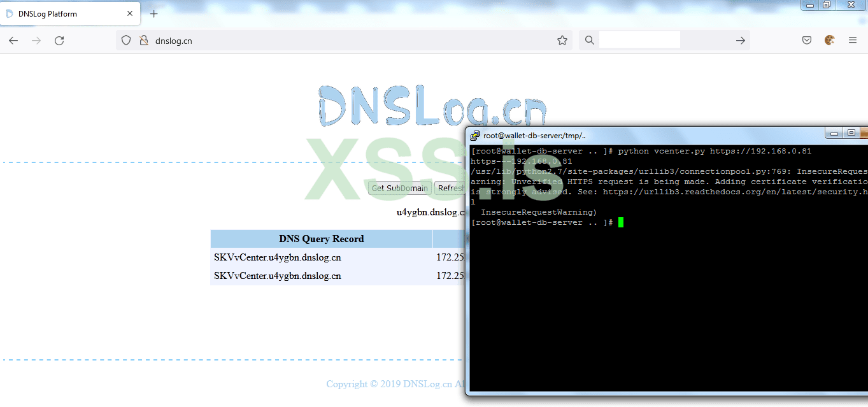The image size is (868, 407).
Task: Click the second row's 172.25 IP address cell
Action: tap(450, 276)
